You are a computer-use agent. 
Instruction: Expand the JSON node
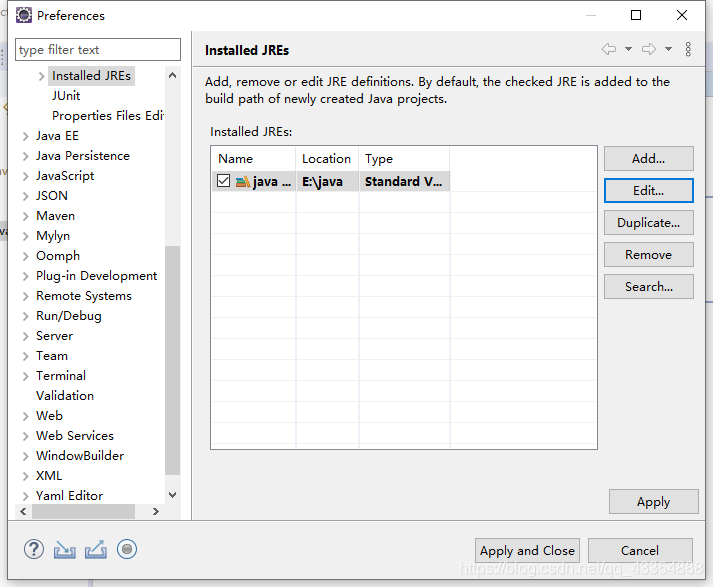[x=25, y=196]
